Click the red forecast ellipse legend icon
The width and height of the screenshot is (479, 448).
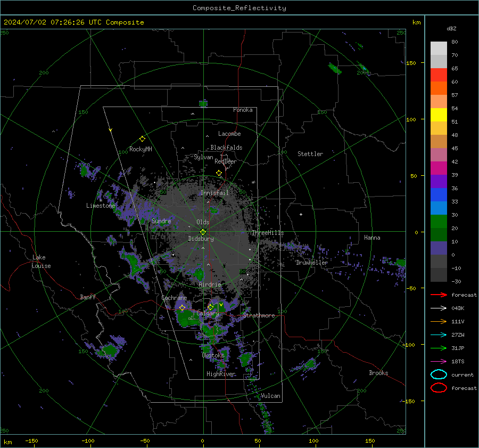(439, 388)
